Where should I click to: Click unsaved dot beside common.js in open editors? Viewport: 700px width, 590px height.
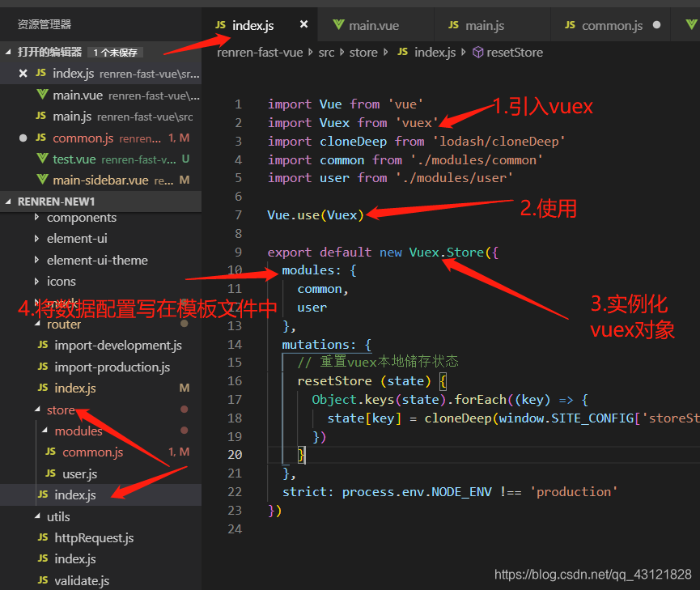23,138
